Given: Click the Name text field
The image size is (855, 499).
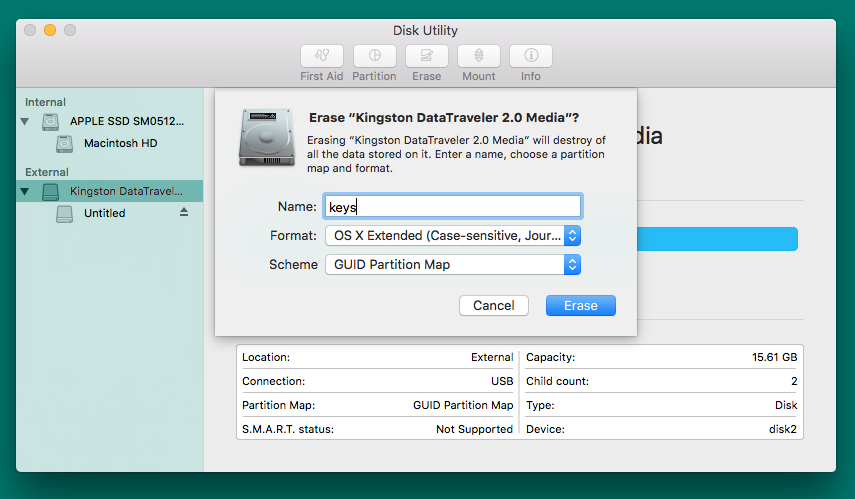Looking at the screenshot, I should click(453, 206).
